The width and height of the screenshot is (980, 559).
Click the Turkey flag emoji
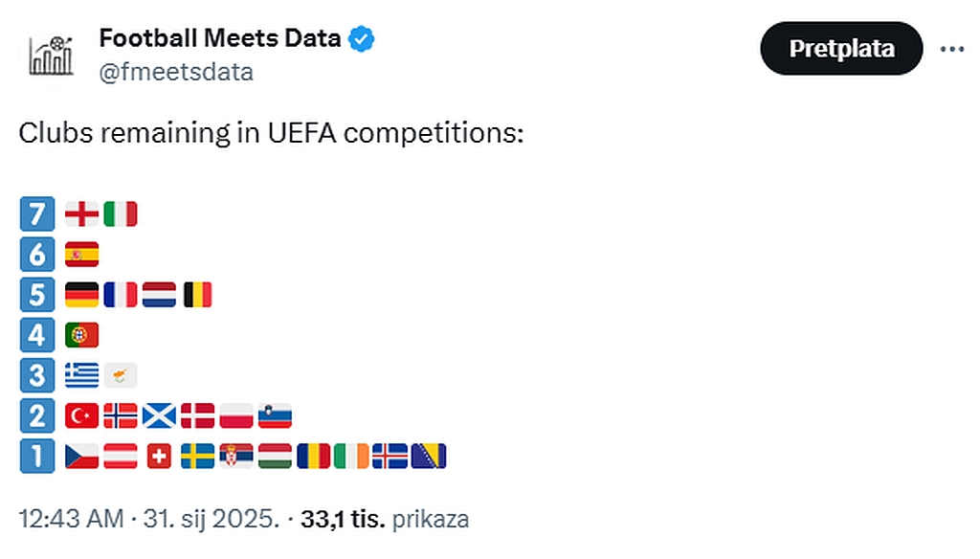pyautogui.click(x=81, y=416)
